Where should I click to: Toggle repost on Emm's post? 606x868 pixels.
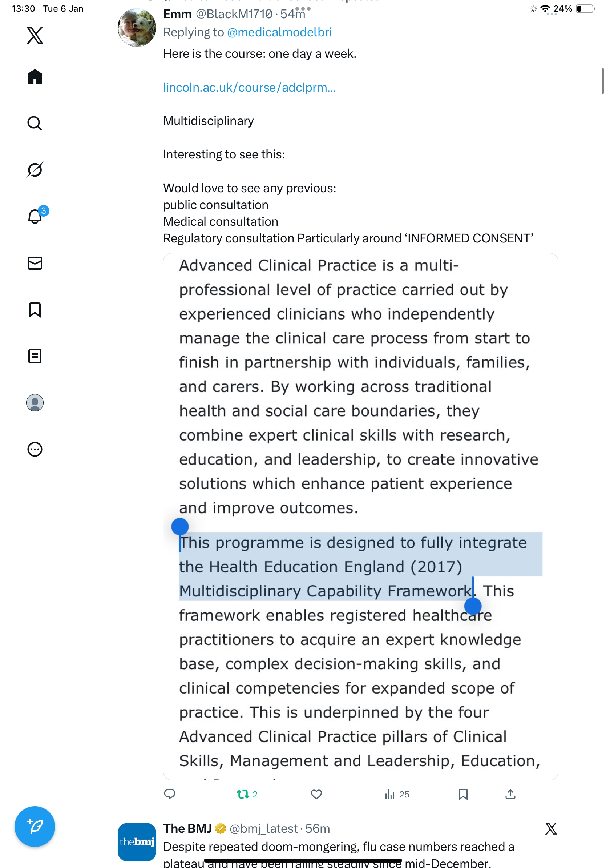(x=243, y=794)
